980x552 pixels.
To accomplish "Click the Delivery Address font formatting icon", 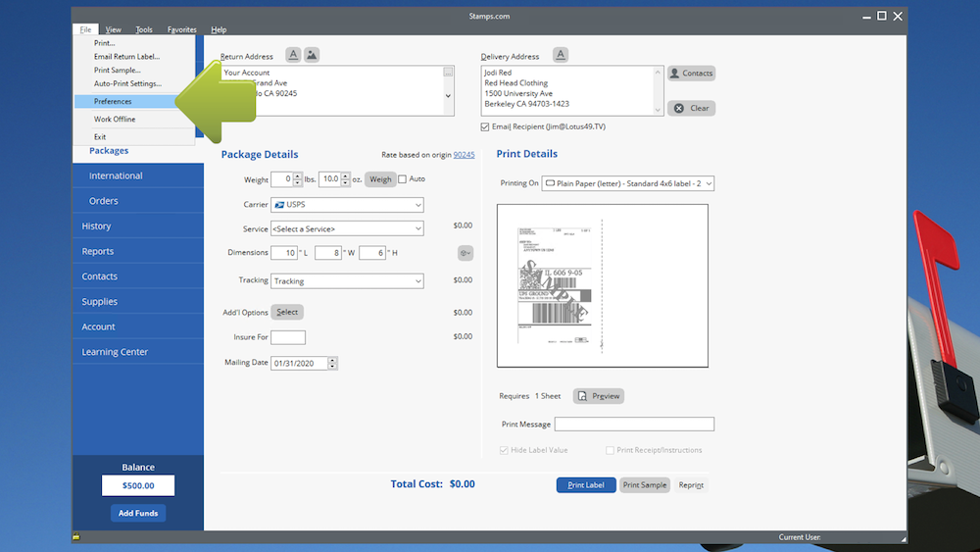I will tap(561, 55).
